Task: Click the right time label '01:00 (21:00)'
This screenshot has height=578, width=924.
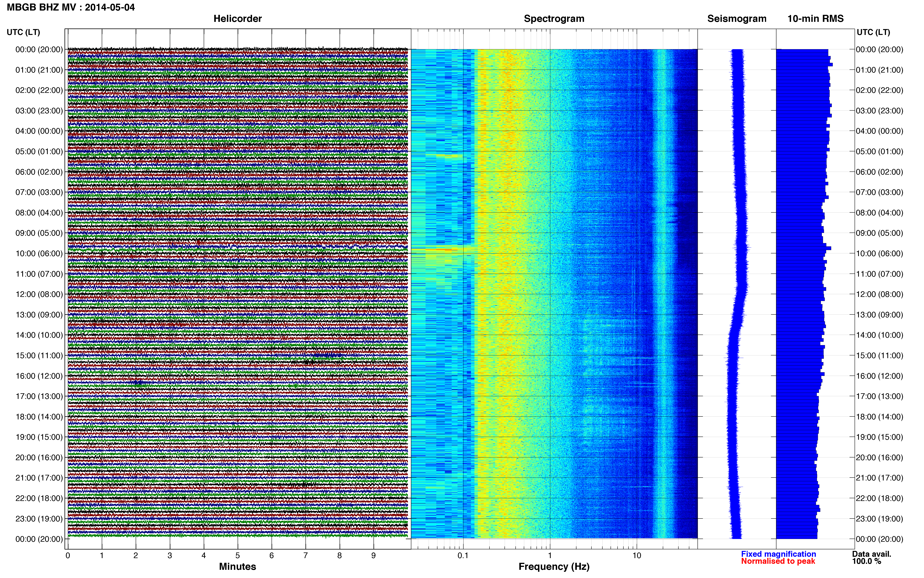Action: [x=879, y=70]
